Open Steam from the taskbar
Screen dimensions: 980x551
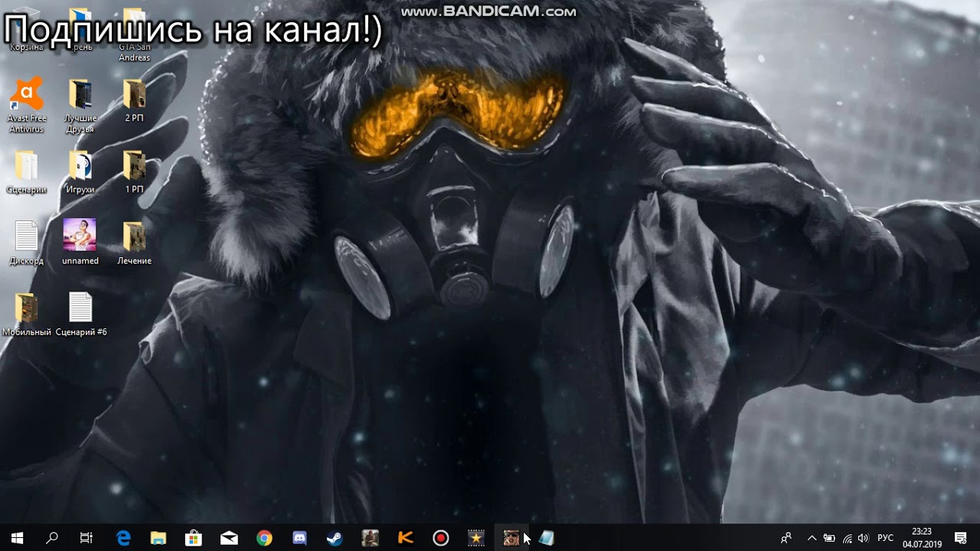(x=335, y=538)
